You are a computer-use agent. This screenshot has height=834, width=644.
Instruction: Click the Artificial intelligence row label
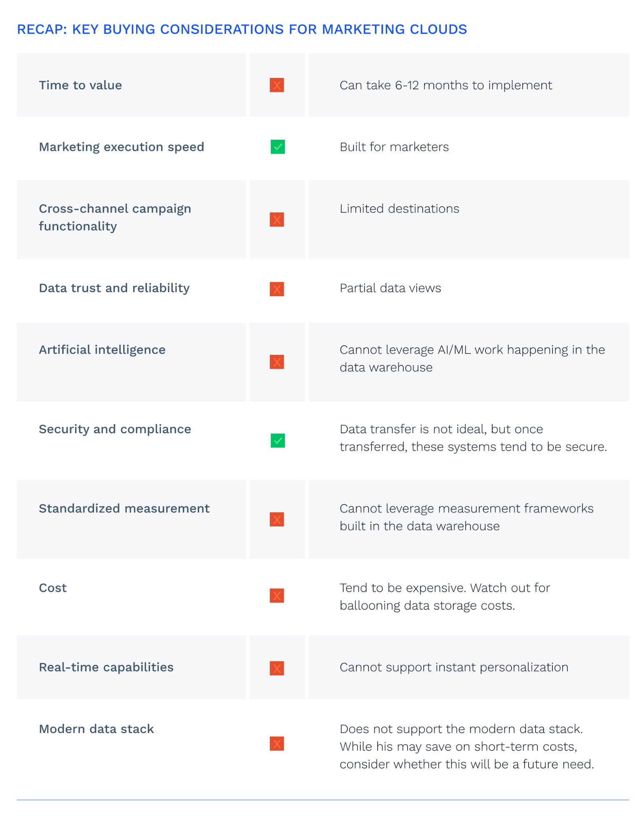click(x=102, y=349)
